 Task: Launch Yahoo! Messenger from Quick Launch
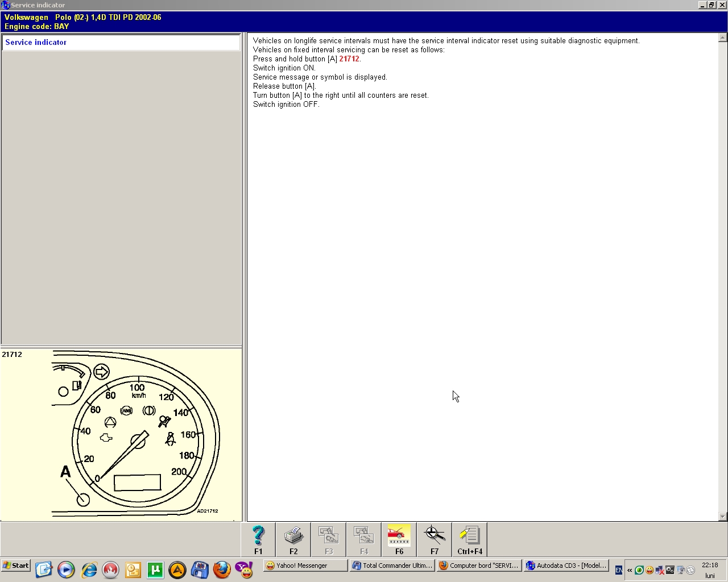tap(244, 569)
